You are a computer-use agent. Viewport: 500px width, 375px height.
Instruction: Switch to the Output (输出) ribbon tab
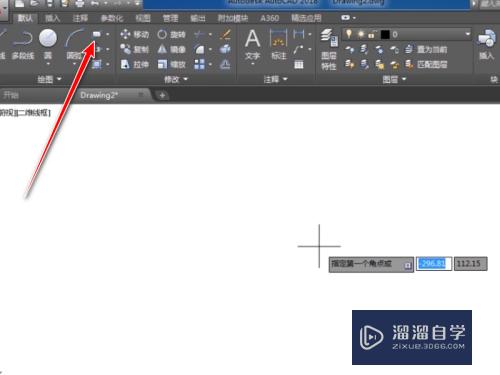pos(197,18)
